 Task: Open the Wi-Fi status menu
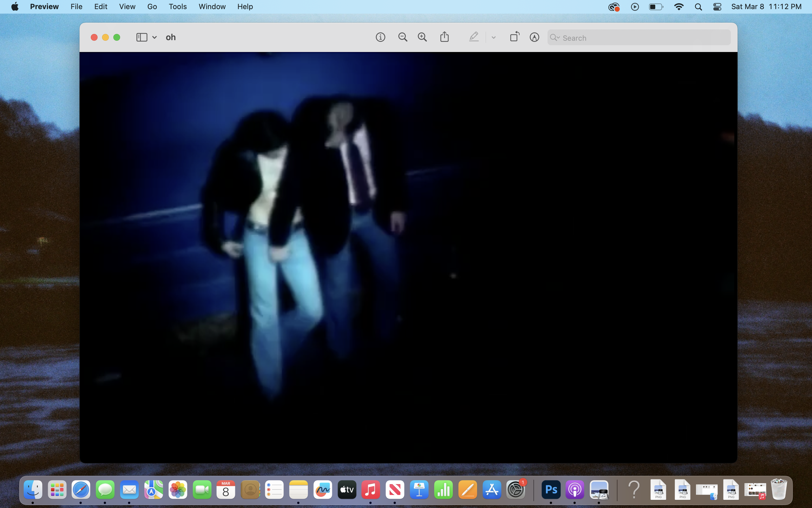coord(679,7)
